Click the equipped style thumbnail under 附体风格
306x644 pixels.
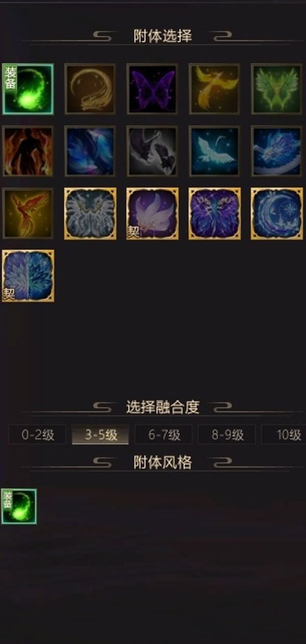(x=19, y=506)
